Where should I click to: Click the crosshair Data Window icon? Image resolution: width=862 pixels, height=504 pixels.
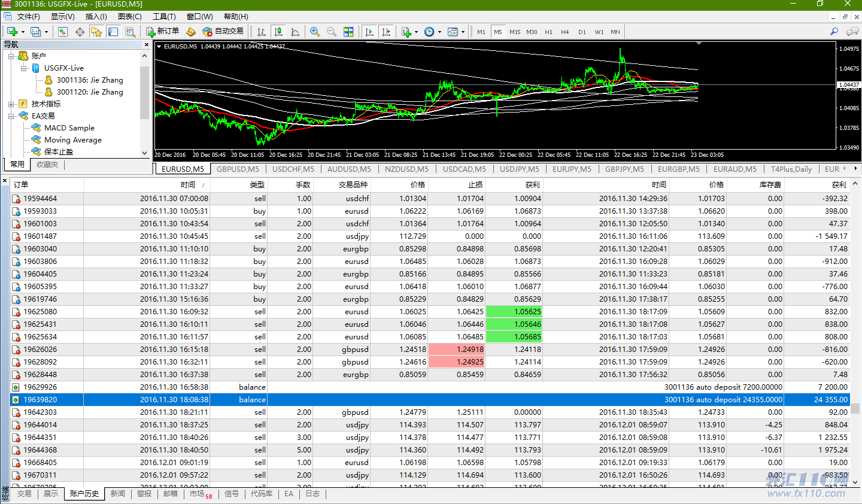80,32
